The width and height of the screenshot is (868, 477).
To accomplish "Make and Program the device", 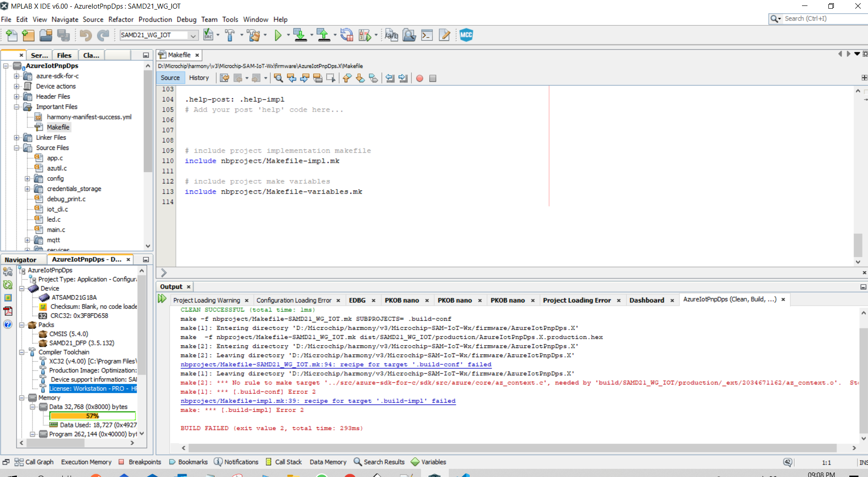I will [301, 35].
